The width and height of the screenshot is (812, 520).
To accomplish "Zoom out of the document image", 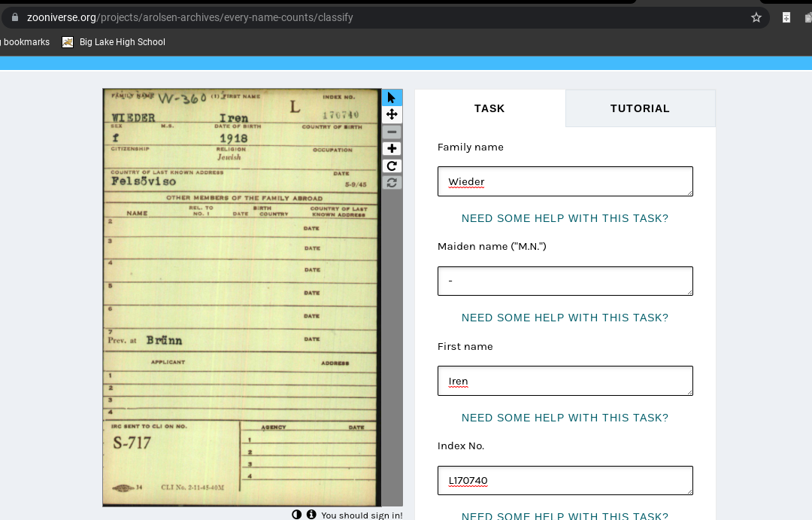I will [x=392, y=132].
